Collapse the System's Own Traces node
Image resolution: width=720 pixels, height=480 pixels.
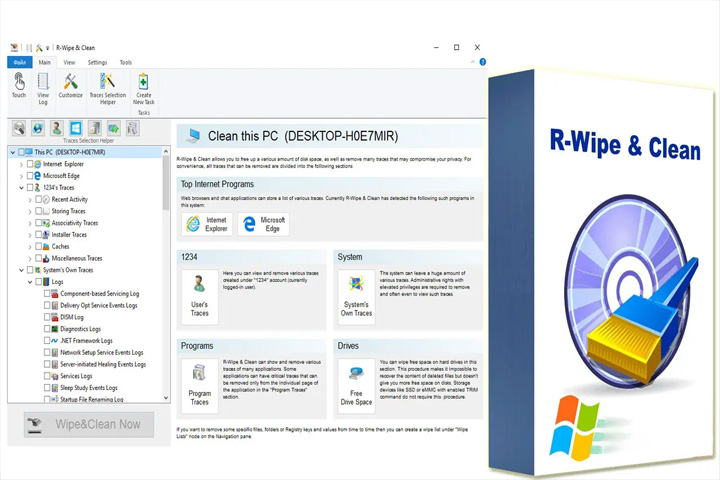(21, 270)
